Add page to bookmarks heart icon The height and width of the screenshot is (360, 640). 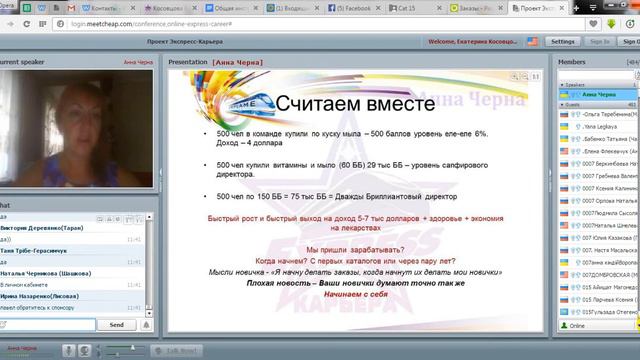coord(593,24)
